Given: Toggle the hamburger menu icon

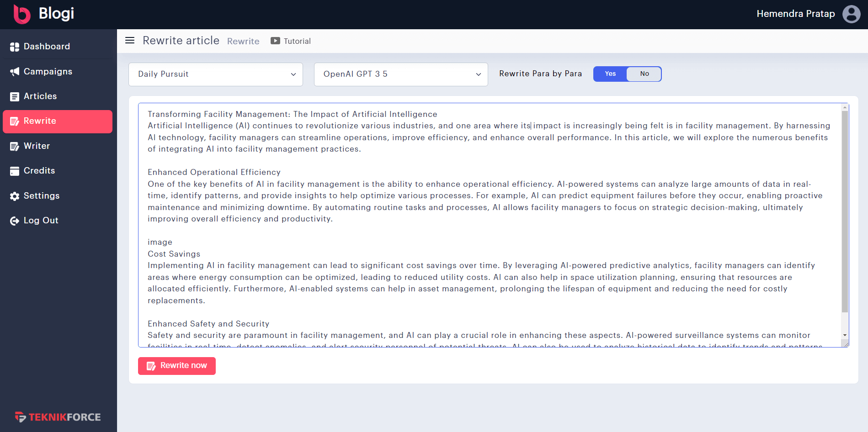Looking at the screenshot, I should pyautogui.click(x=130, y=41).
